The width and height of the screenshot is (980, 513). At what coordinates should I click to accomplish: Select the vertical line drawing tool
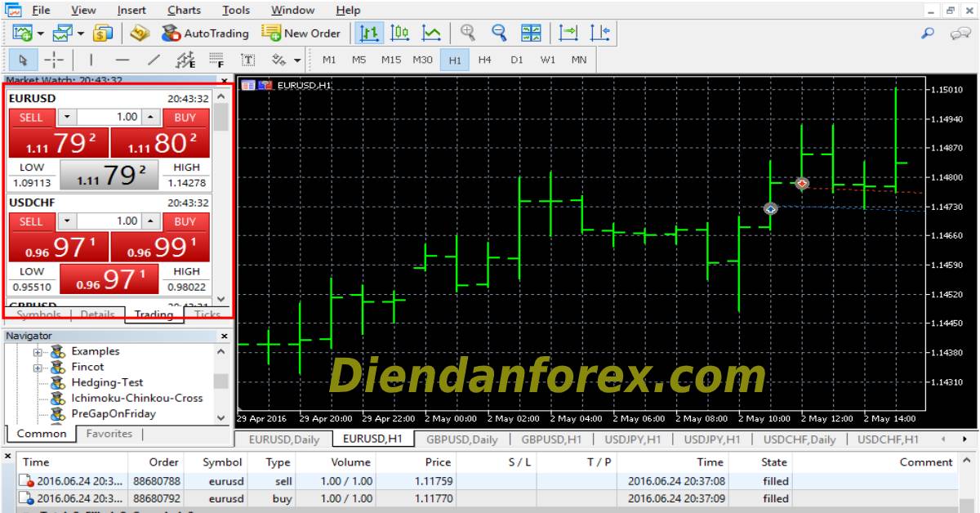91,60
